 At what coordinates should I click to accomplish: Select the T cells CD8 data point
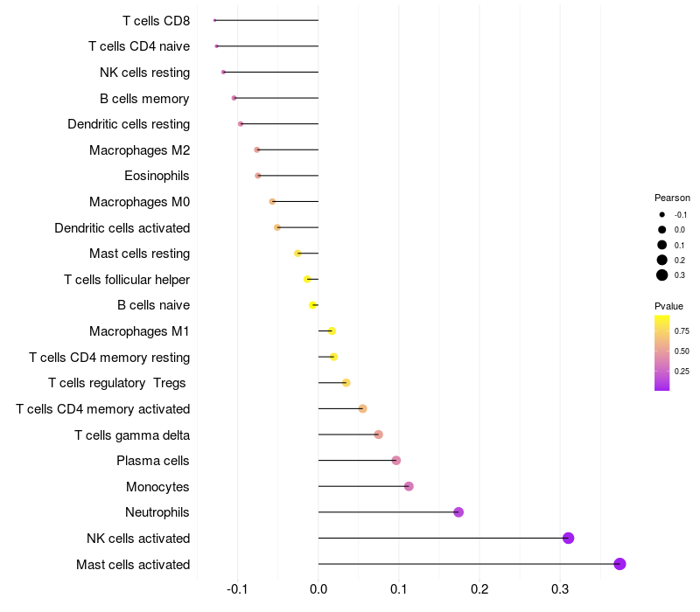(x=214, y=20)
